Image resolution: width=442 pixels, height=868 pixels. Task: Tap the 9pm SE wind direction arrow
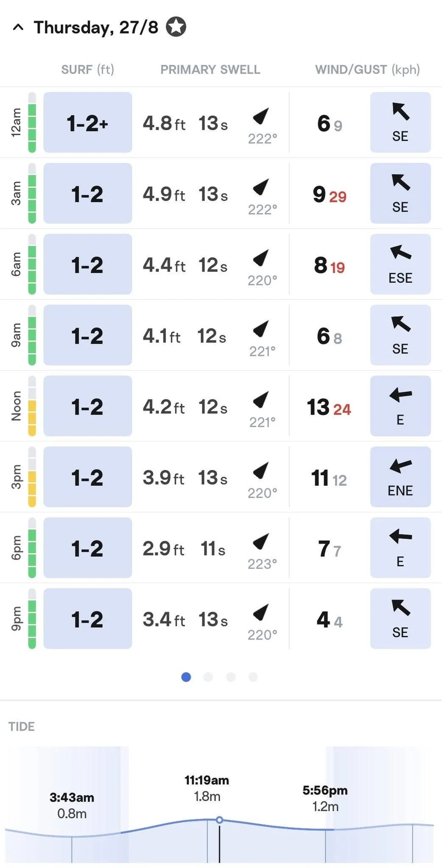tap(400, 608)
